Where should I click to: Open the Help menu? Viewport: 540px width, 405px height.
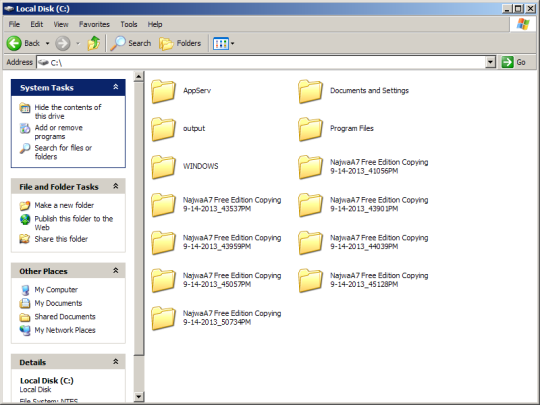click(155, 24)
